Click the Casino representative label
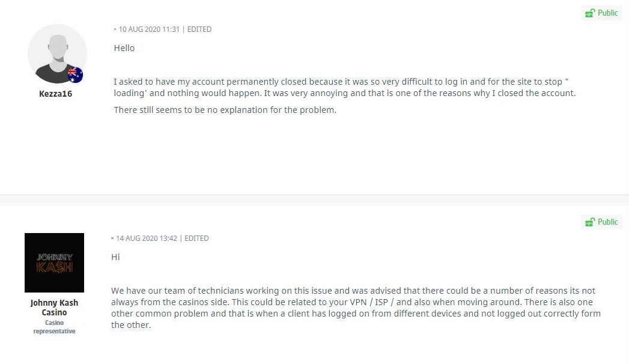The image size is (629, 364). point(54,327)
